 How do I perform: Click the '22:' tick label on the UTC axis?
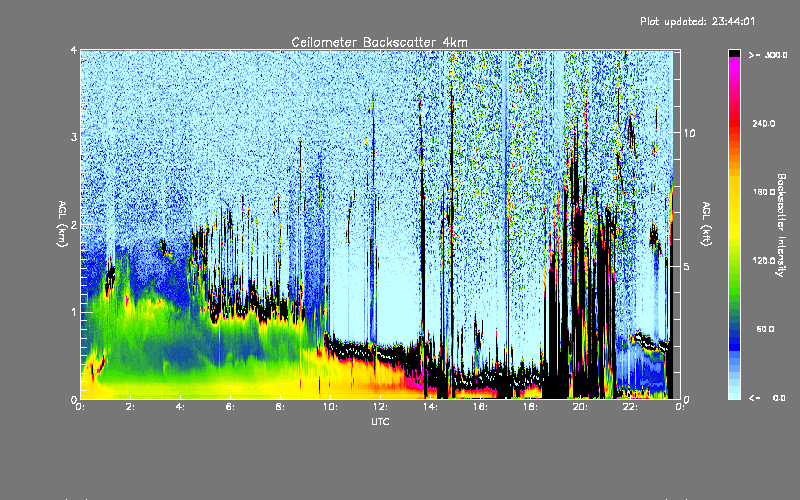(x=630, y=407)
